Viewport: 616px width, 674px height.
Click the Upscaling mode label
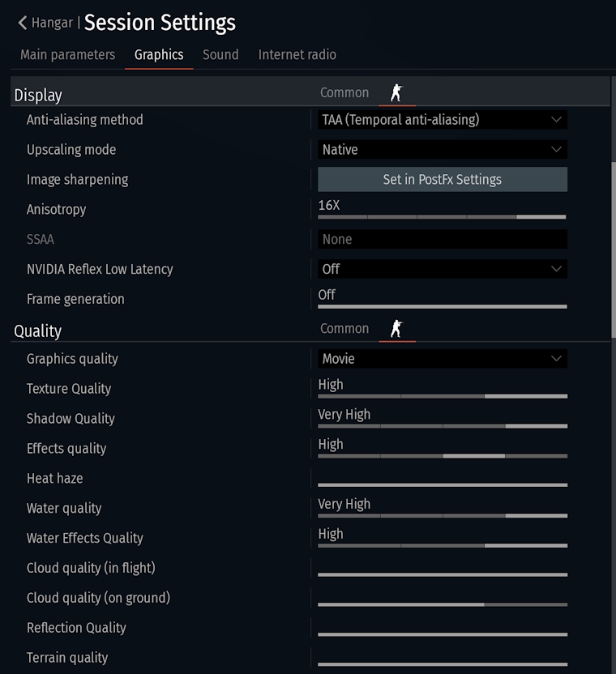click(71, 150)
